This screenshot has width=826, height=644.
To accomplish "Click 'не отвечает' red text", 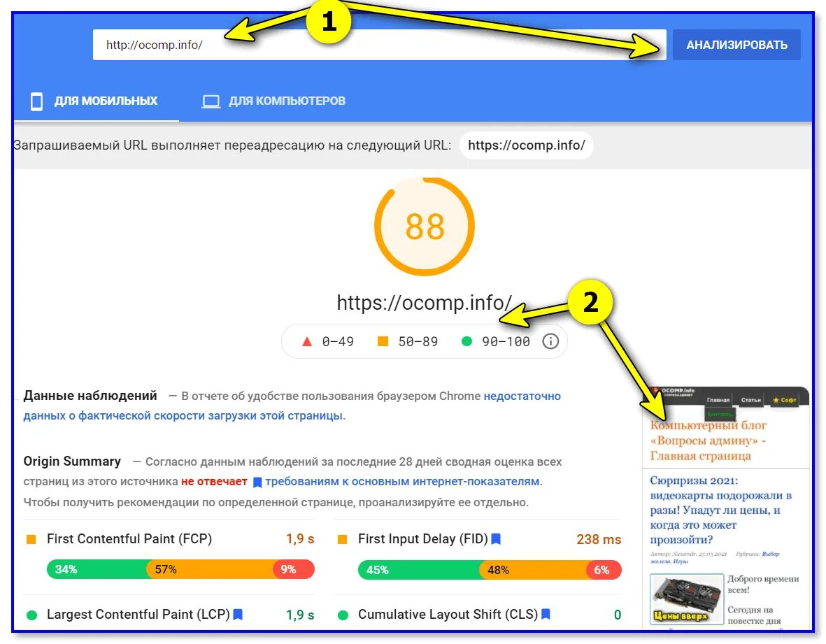I will [214, 481].
